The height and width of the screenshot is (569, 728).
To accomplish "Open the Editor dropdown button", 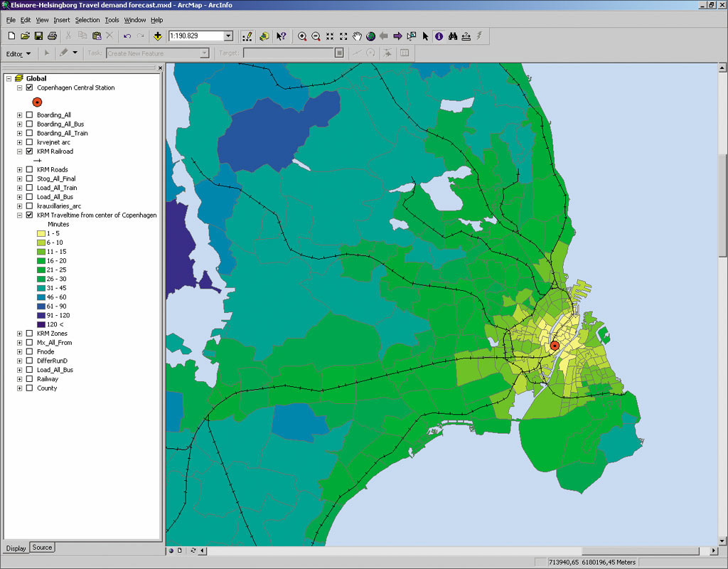I will [x=19, y=53].
